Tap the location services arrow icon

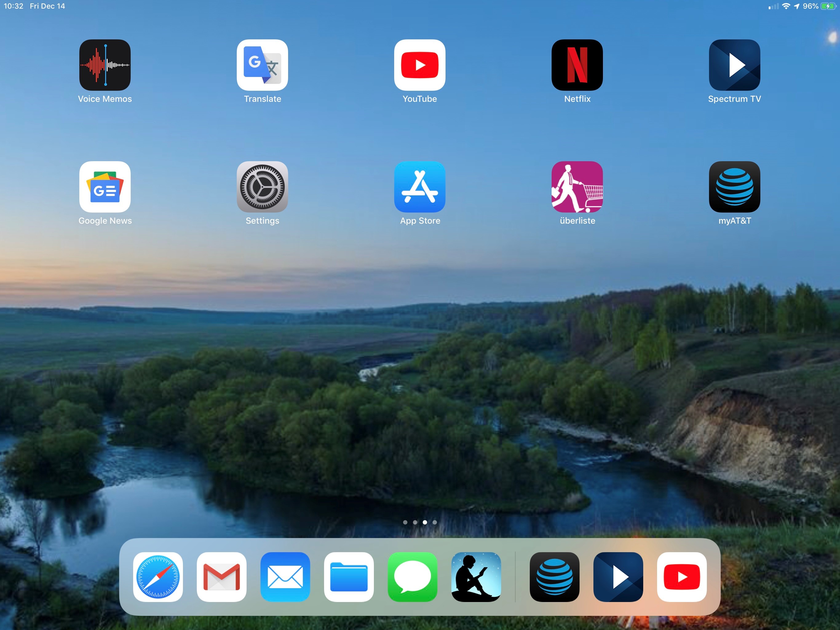click(x=797, y=6)
